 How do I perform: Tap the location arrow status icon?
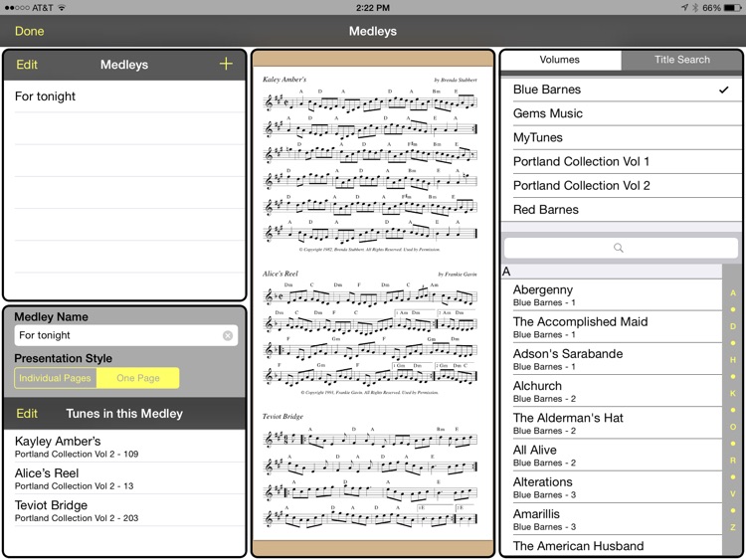pos(684,8)
